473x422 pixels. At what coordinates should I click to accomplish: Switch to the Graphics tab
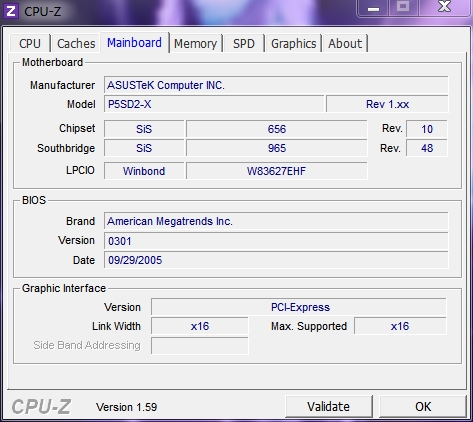(x=293, y=43)
